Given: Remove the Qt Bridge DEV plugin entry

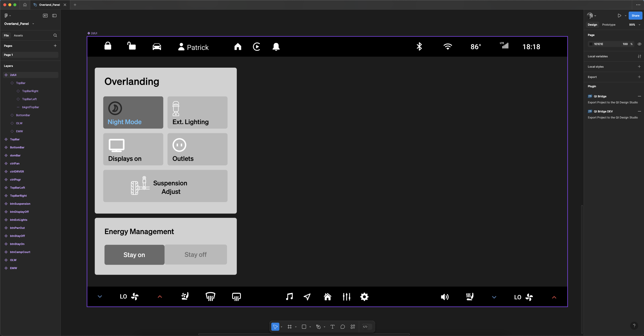Looking at the screenshot, I should click(639, 111).
